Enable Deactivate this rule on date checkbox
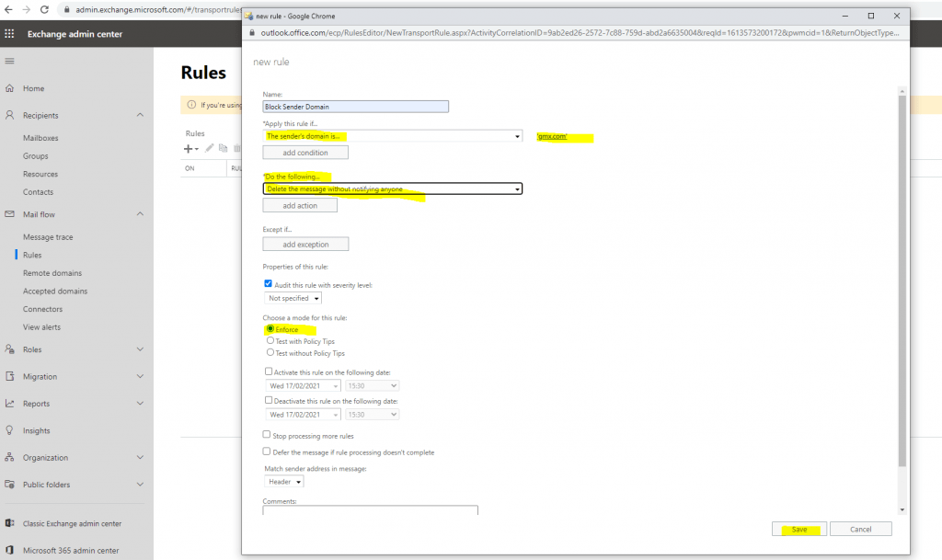 (269, 400)
